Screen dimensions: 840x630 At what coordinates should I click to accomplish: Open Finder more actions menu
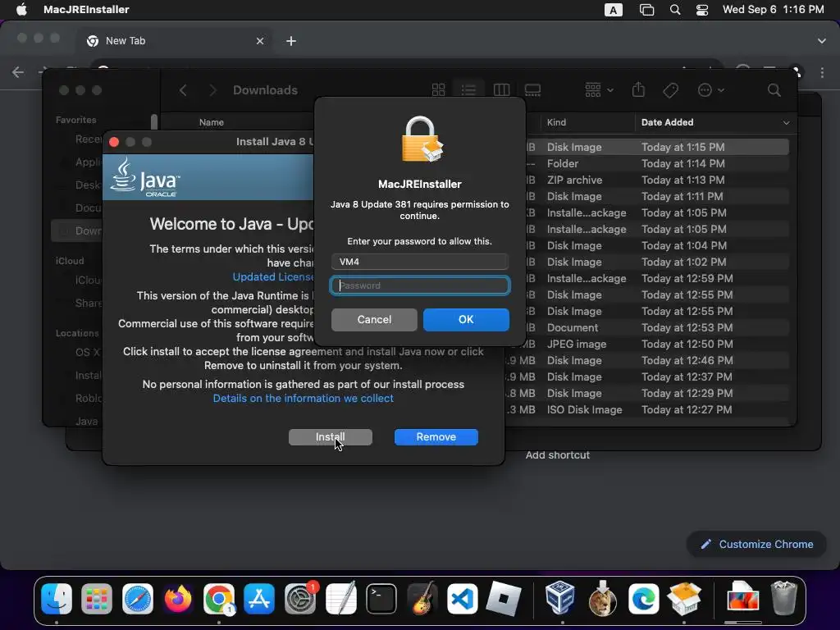coord(710,90)
